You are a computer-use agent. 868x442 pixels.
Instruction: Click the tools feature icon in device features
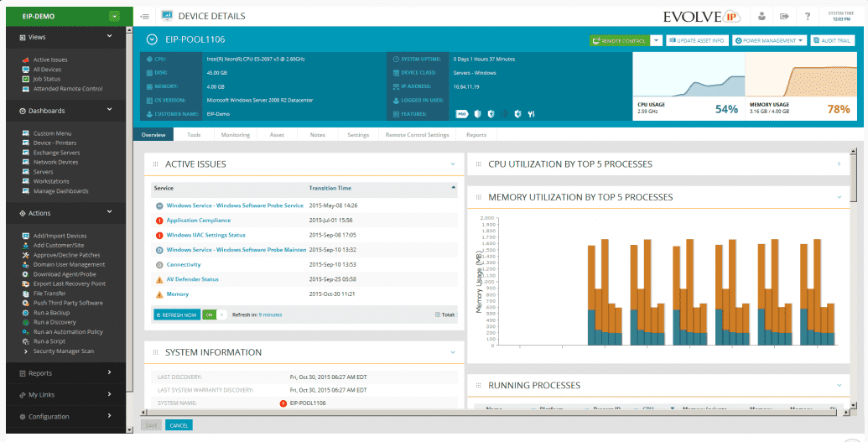coord(531,113)
